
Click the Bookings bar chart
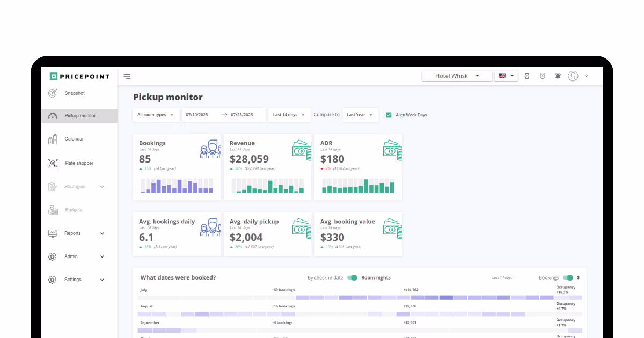[x=177, y=186]
